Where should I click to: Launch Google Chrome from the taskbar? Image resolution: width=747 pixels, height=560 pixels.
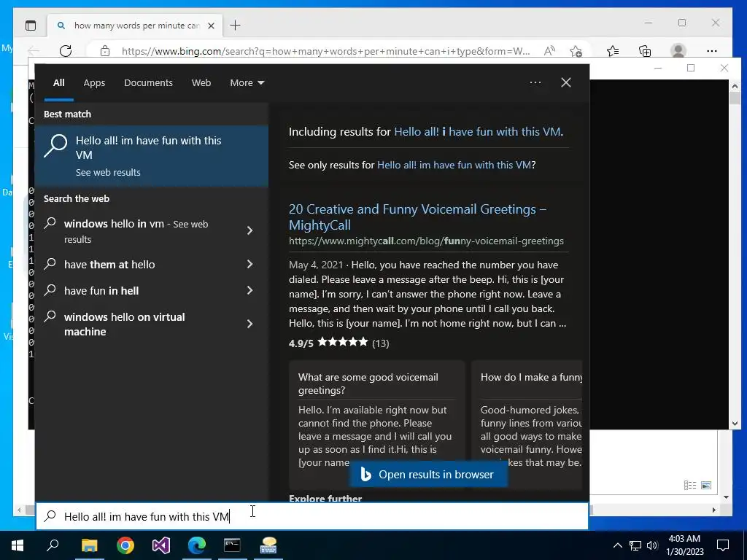tap(125, 545)
